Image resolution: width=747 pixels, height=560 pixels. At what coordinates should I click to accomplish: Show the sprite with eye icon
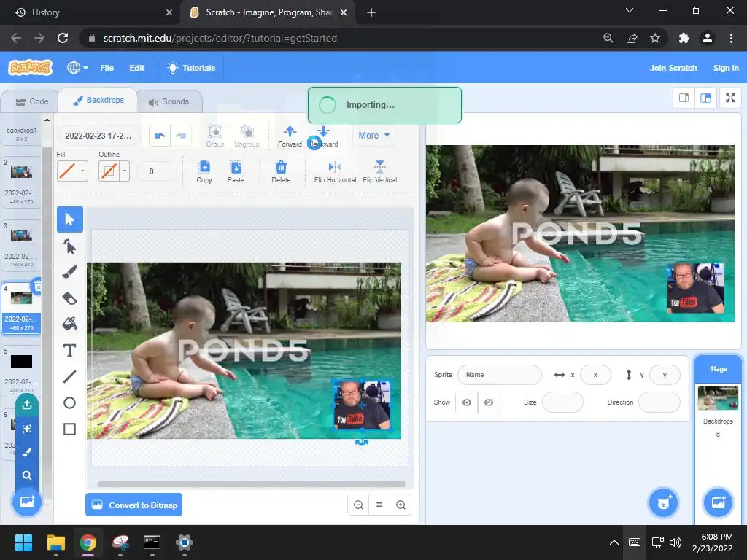pos(467,402)
